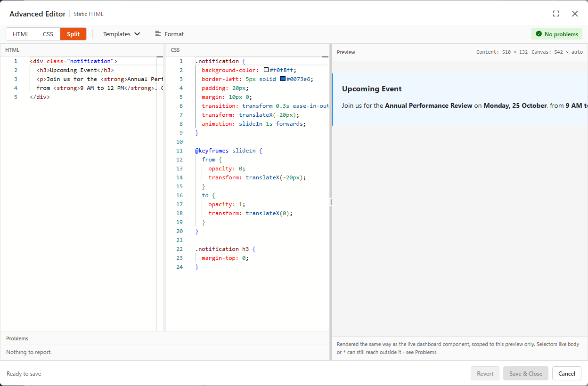Click the Preview panel label

[x=346, y=52]
